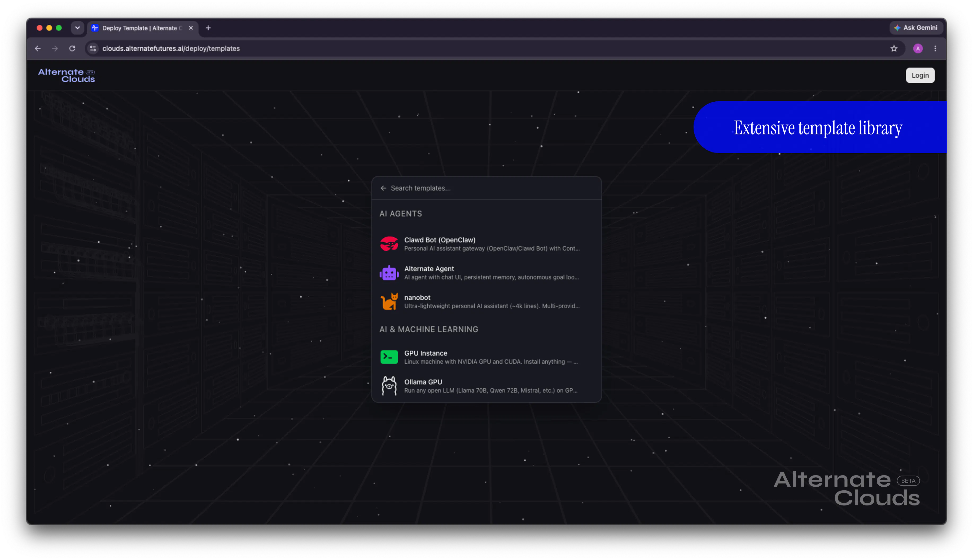Select the nanobot template title
973x560 pixels.
click(417, 298)
